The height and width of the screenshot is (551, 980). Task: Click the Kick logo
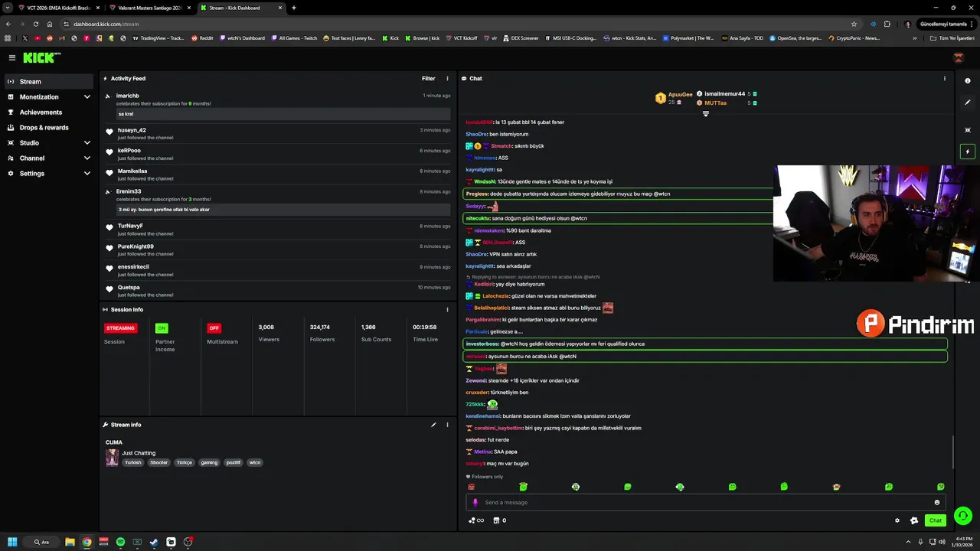point(41,57)
